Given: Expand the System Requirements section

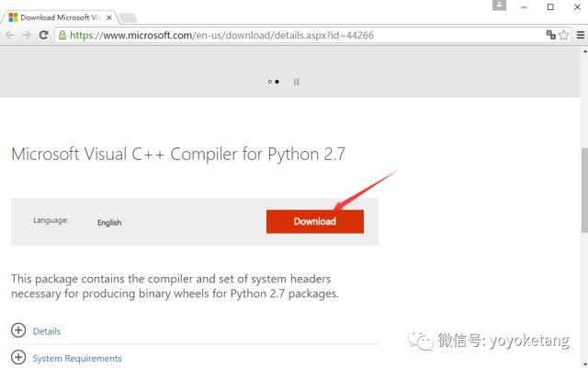Looking at the screenshot, I should 18,358.
